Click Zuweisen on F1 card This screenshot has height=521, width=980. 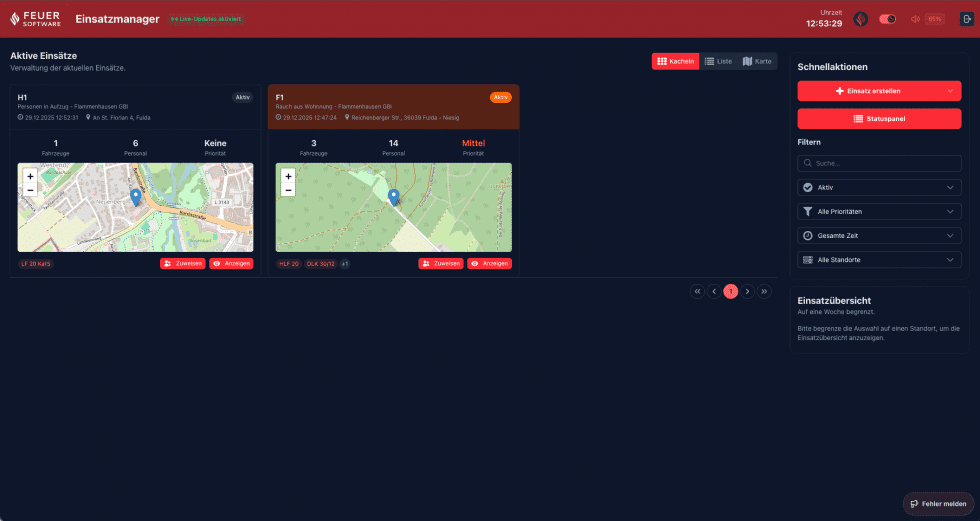tap(441, 264)
